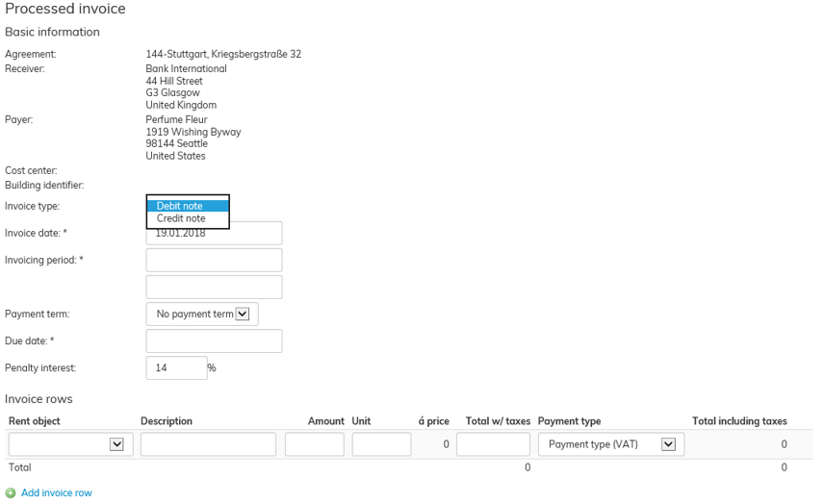The width and height of the screenshot is (823, 504).
Task: Click the green plus Add row icon
Action: (11, 492)
